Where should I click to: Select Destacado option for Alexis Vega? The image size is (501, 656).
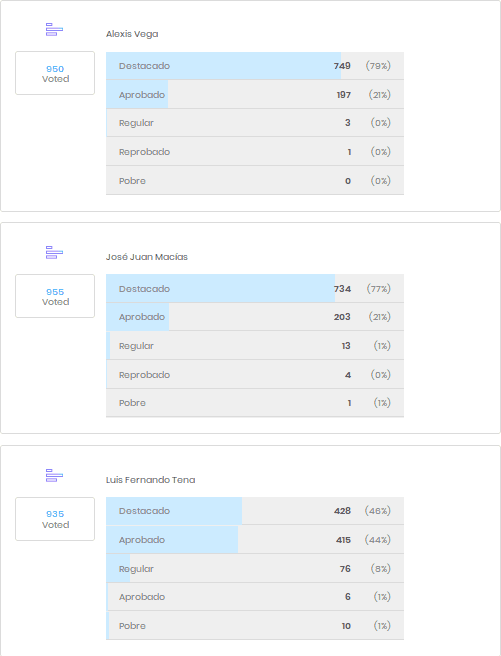point(255,66)
